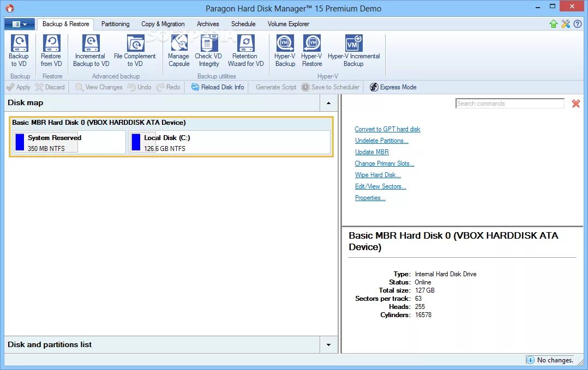Start Hyper-V Restore
Screen dimensions: 588x370
311,51
